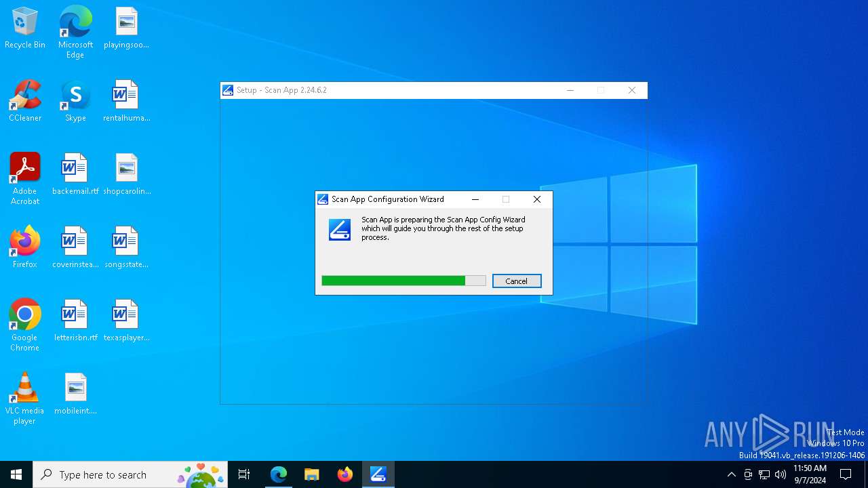This screenshot has width=868, height=488.
Task: Click the Setup window title bar icon
Action: (x=229, y=90)
